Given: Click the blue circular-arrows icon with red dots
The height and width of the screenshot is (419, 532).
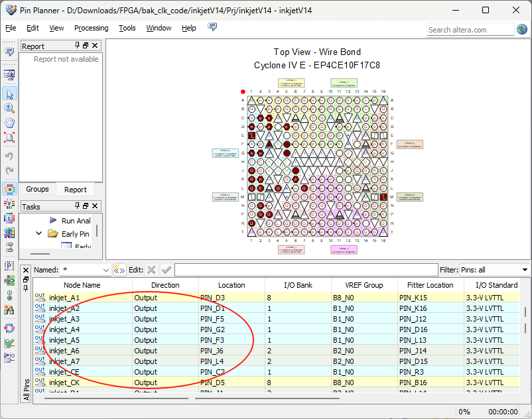Looking at the screenshot, I should click(9, 328).
